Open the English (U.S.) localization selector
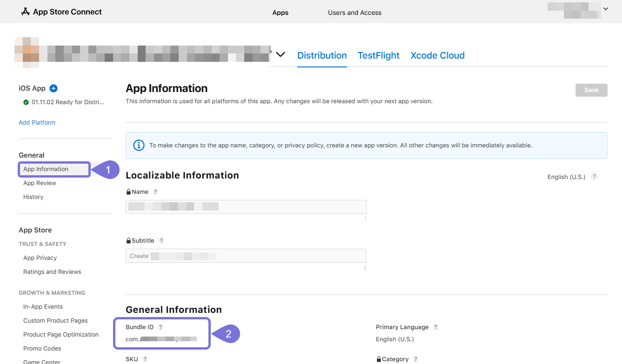 [566, 177]
